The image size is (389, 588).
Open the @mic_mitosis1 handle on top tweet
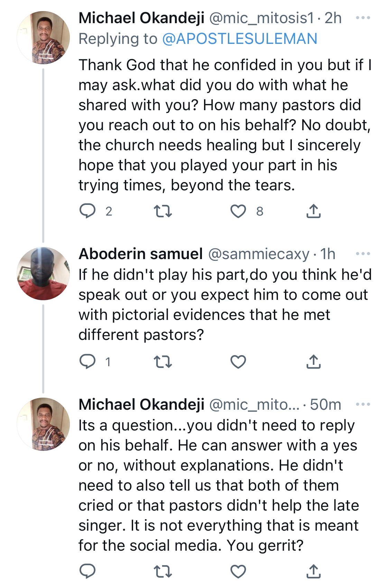tap(262, 18)
